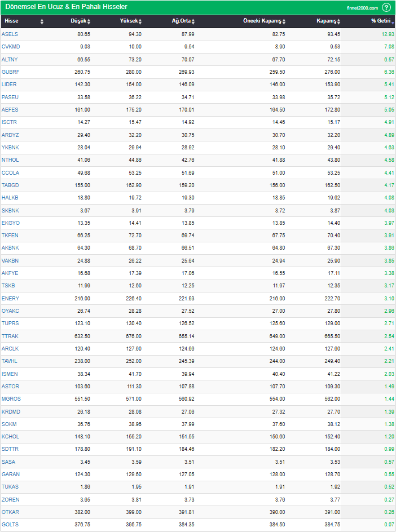Open the HALKB stock link
396x532 pixels.
click(x=10, y=198)
